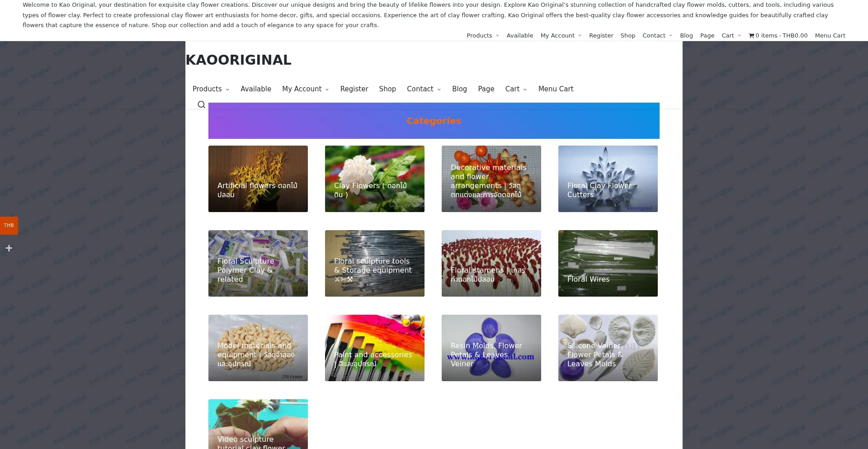This screenshot has height=449, width=868.
Task: Open Floral Sculpture Polymer Clay category
Action: coord(258,263)
